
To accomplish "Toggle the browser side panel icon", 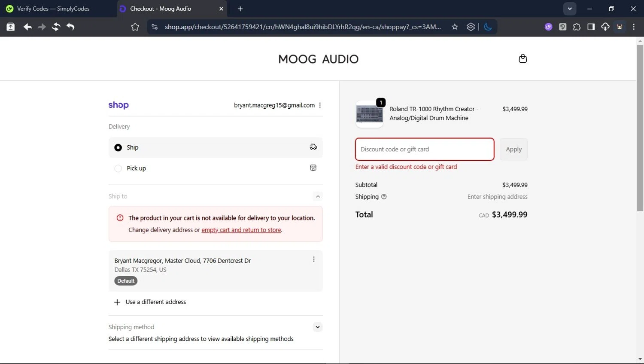I will pyautogui.click(x=591, y=27).
